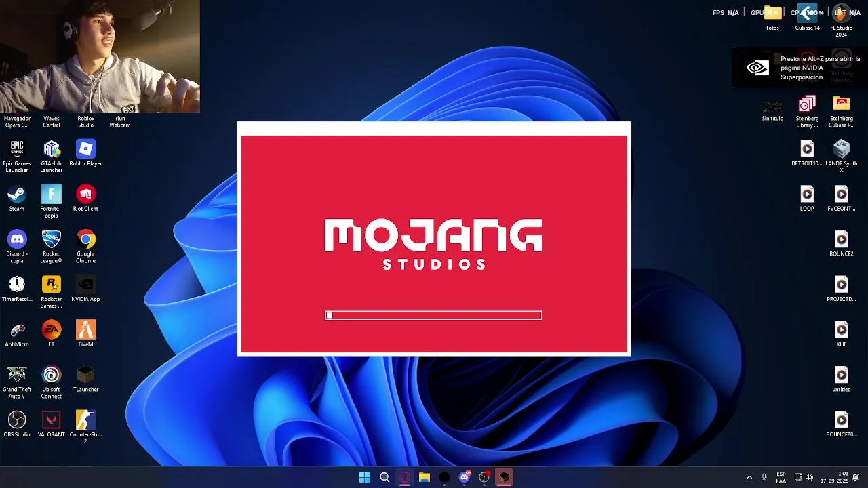Focus the Minecraft launcher taskbar icon

(504, 477)
